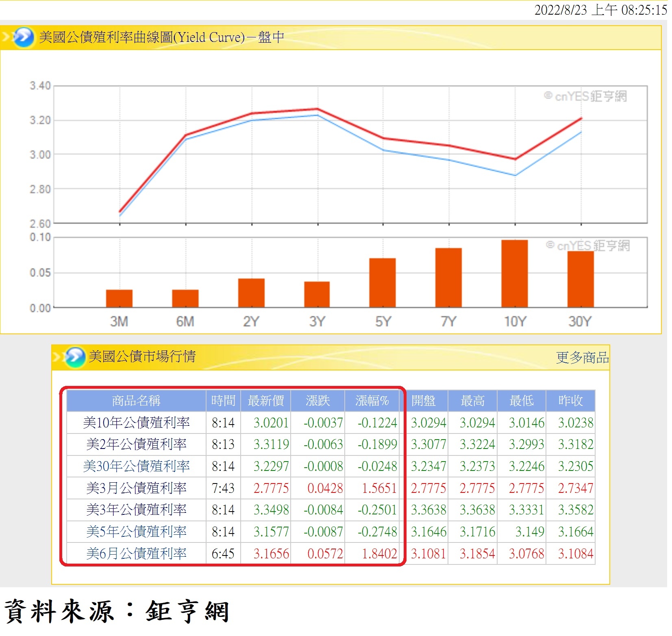Click the percent change -0.2501

tap(377, 510)
